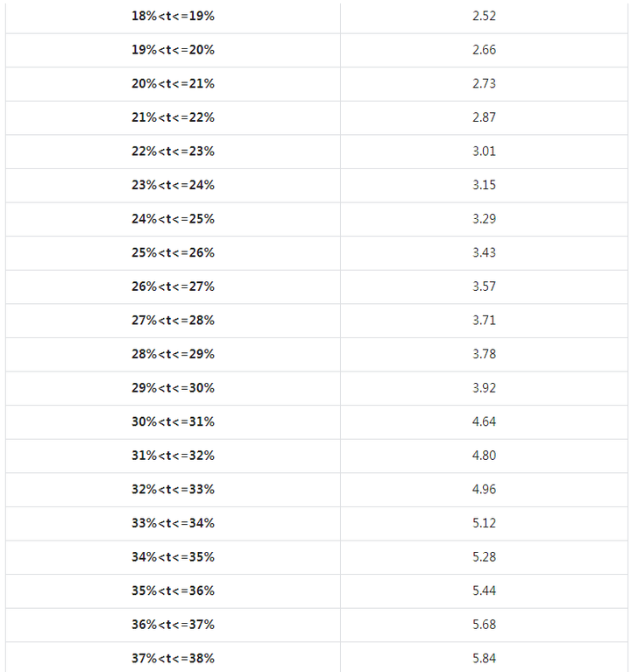Select the value 3.57
This screenshot has width=631, height=672.
(x=484, y=286)
